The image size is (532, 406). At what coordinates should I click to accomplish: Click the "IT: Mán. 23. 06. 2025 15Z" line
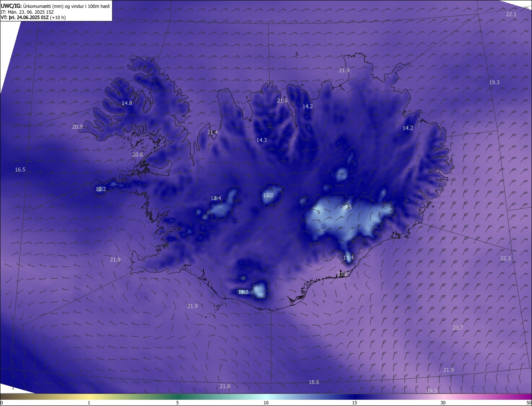tap(27, 12)
